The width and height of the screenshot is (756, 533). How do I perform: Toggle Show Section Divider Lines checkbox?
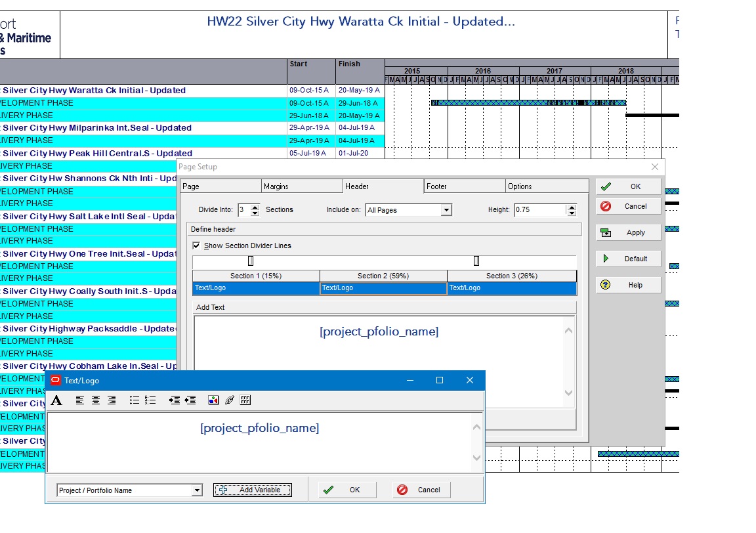point(196,245)
